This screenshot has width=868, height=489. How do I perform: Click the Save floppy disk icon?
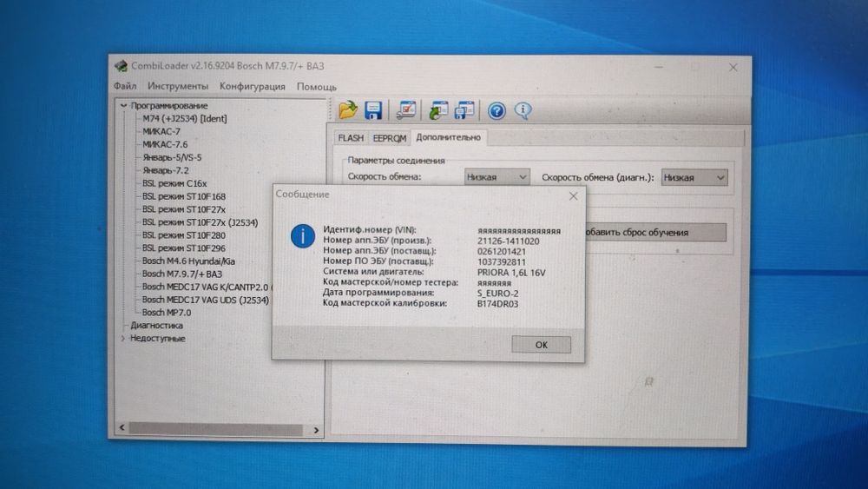[x=373, y=110]
